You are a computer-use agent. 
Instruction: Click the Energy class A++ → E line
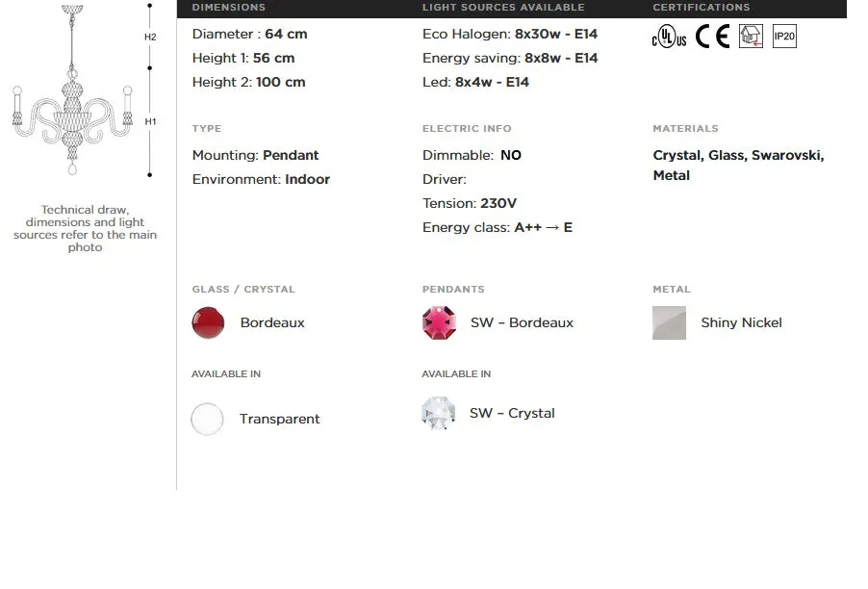click(x=498, y=227)
